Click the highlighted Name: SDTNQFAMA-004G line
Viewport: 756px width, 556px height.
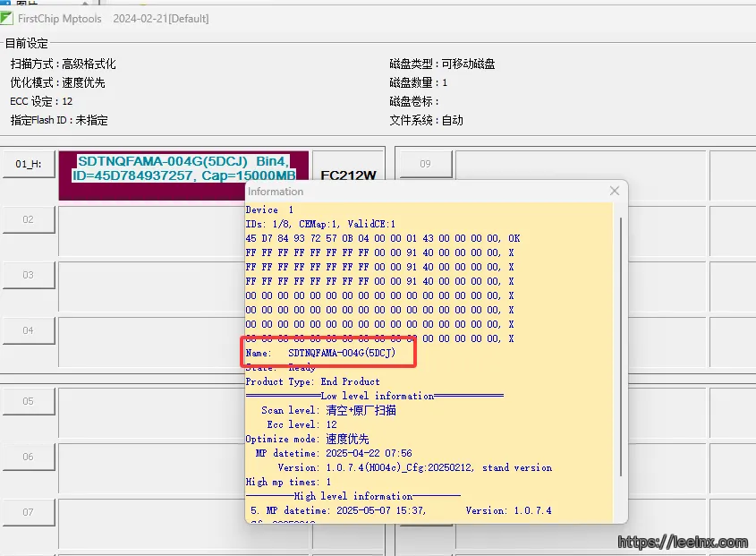328,353
